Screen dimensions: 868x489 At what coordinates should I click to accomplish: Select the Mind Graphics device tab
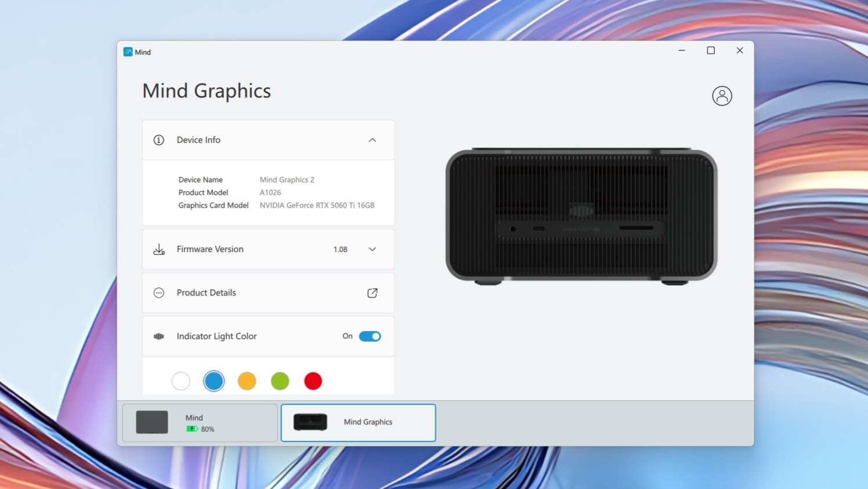[x=359, y=423]
